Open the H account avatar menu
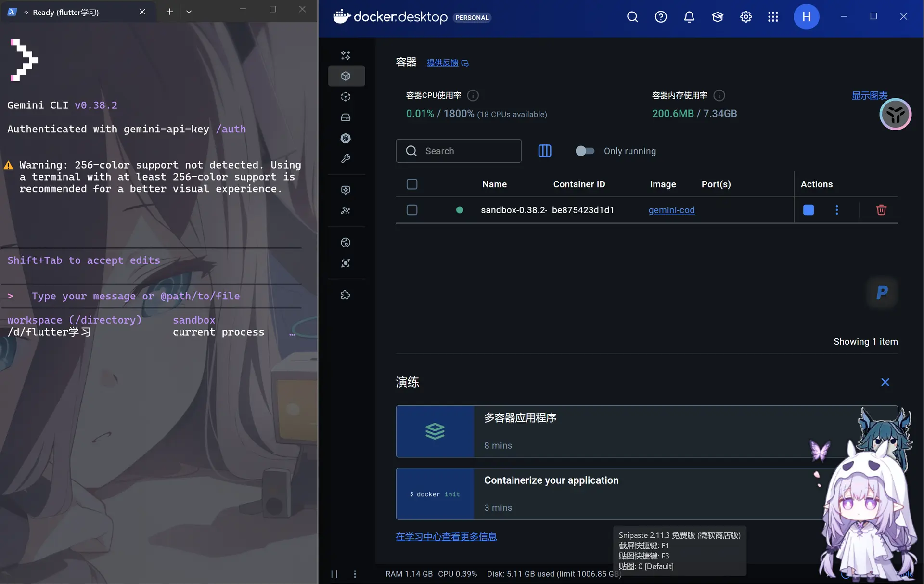 [x=806, y=17]
